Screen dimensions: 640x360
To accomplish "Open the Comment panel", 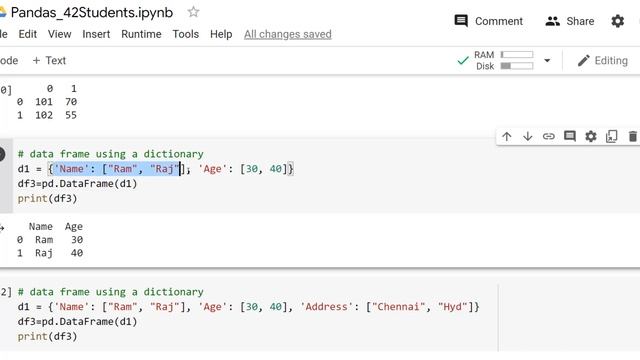I will (489, 21).
